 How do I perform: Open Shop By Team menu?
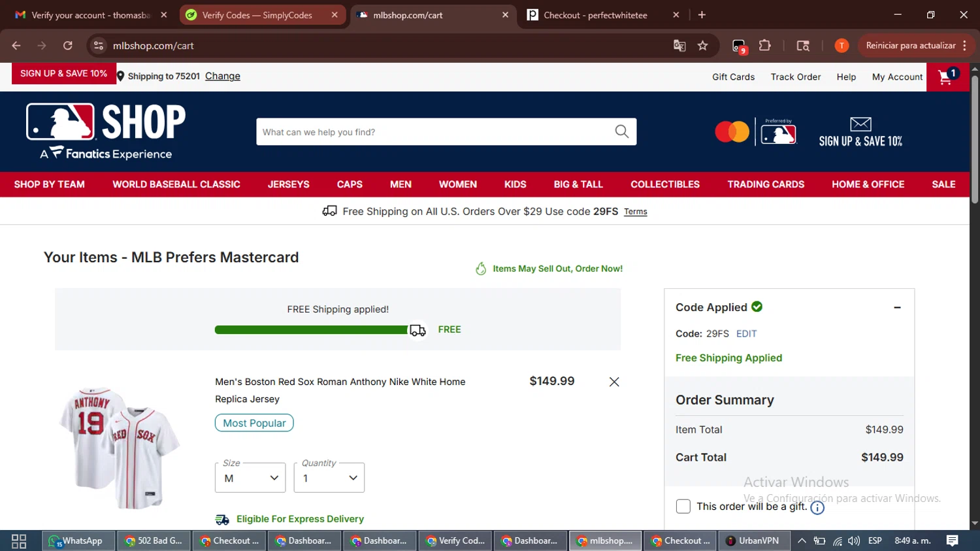[x=50, y=184]
